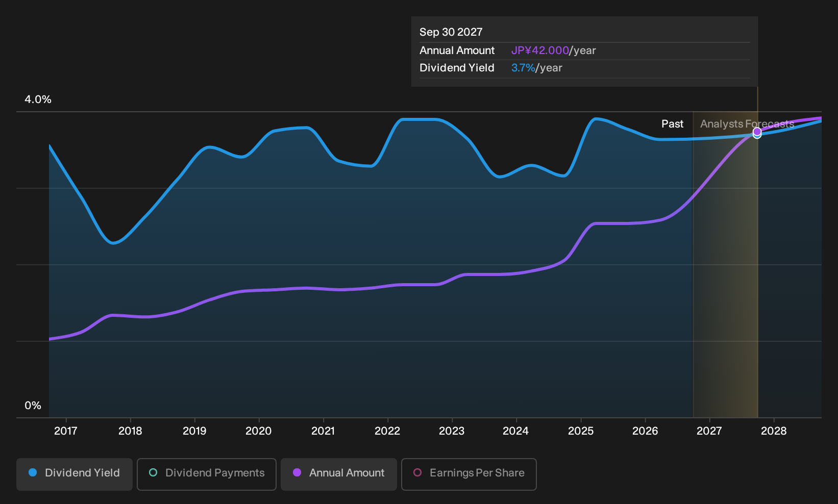Click the JP¥42.000 annual amount value

[x=540, y=51]
